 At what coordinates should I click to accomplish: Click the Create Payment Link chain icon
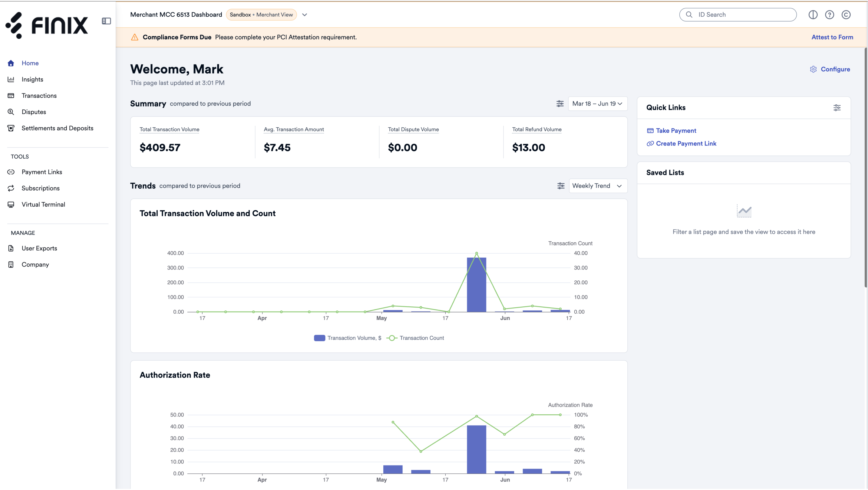[650, 143]
